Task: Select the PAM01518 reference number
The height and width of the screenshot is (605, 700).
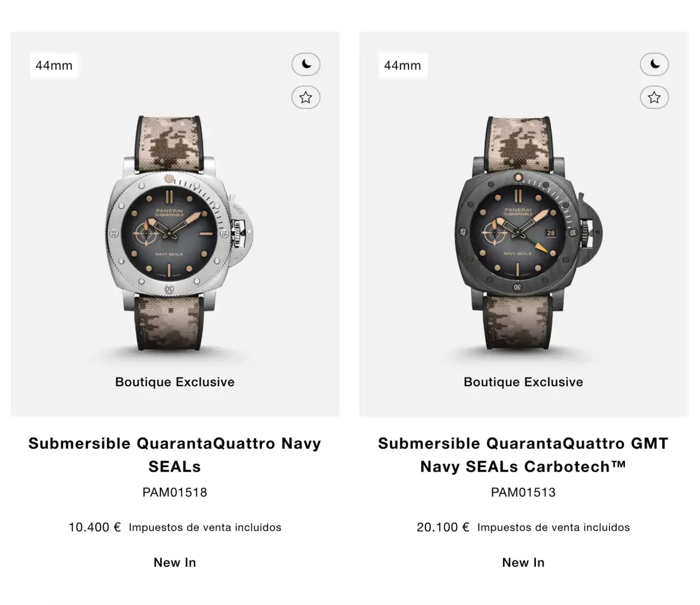Action: coord(175,492)
